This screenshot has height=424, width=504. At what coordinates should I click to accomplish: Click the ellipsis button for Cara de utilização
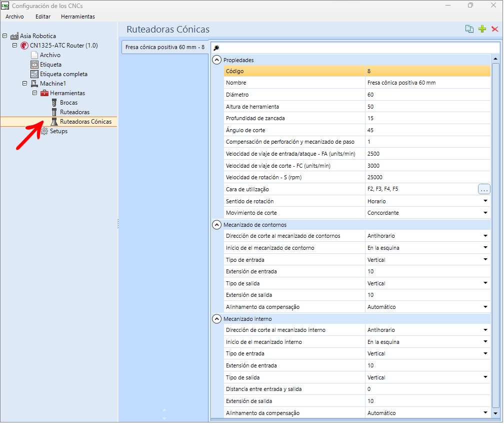tap(484, 189)
